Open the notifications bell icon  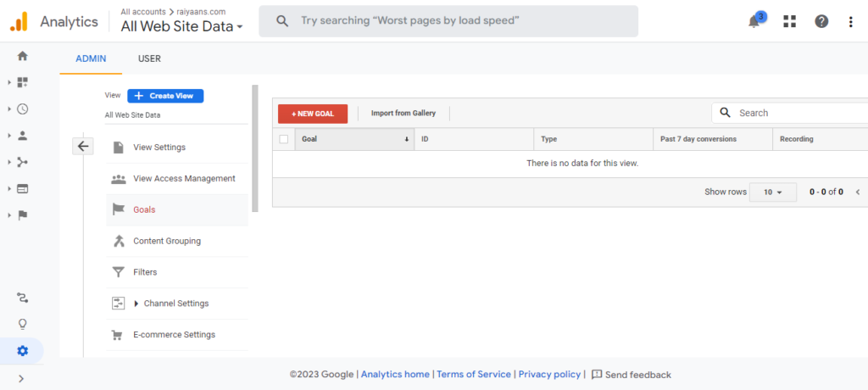tap(754, 21)
